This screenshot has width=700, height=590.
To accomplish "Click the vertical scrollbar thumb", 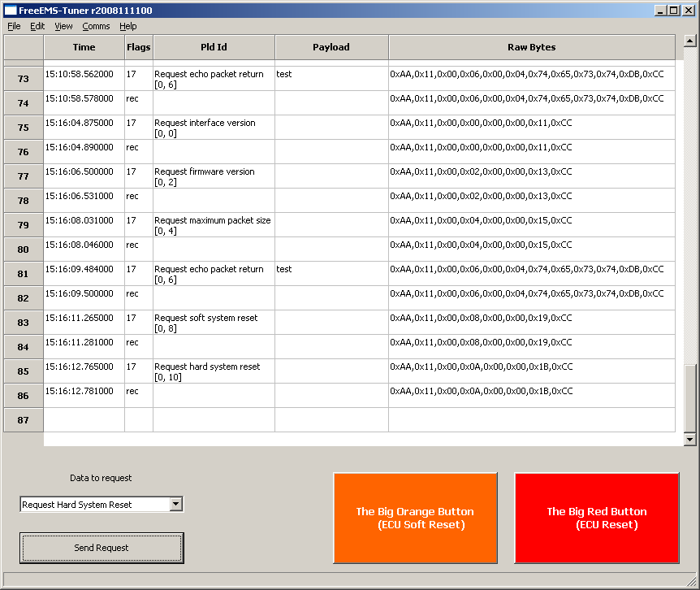I will click(x=689, y=398).
